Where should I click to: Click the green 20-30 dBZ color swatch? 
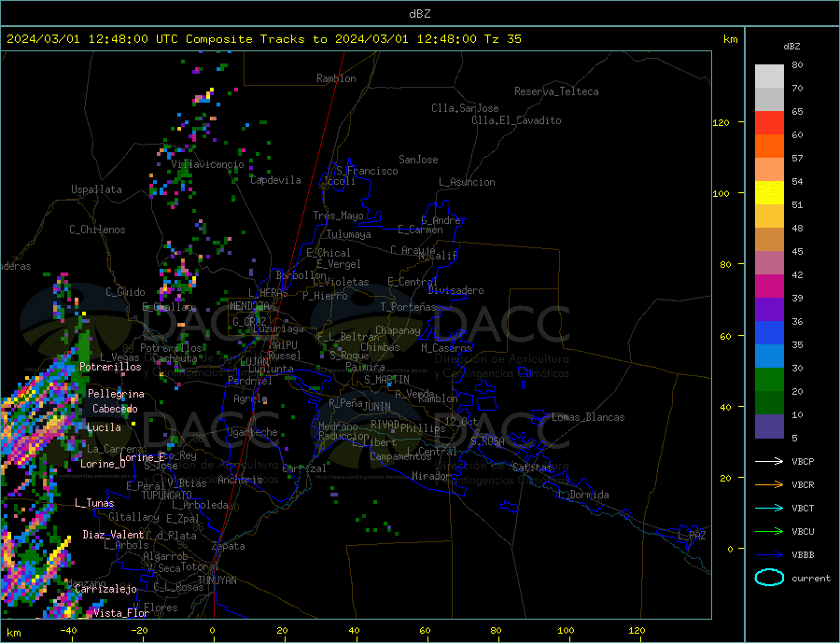coord(769,380)
